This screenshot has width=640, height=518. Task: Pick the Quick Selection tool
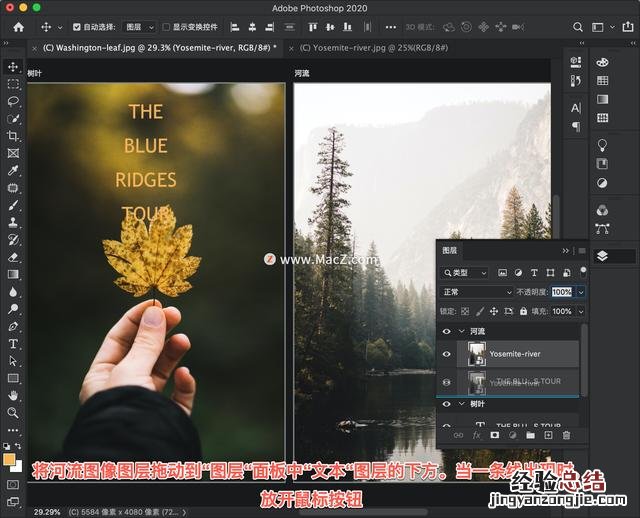coord(13,119)
